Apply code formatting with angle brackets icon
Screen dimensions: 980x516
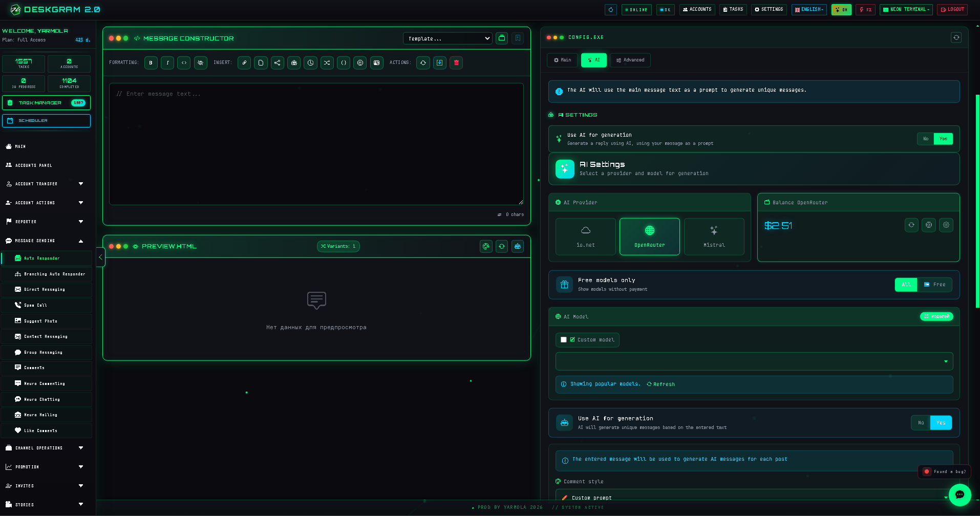click(184, 63)
